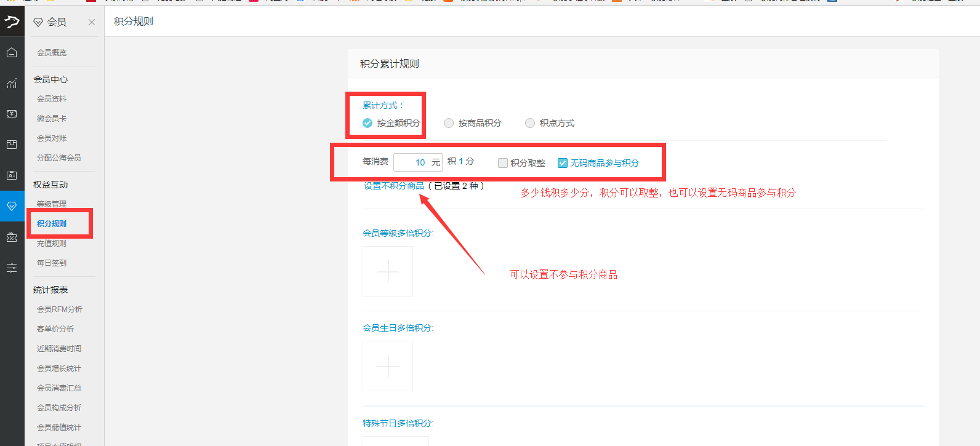Open the sliders settings sidebar icon
This screenshot has height=446, width=980.
(x=12, y=268)
